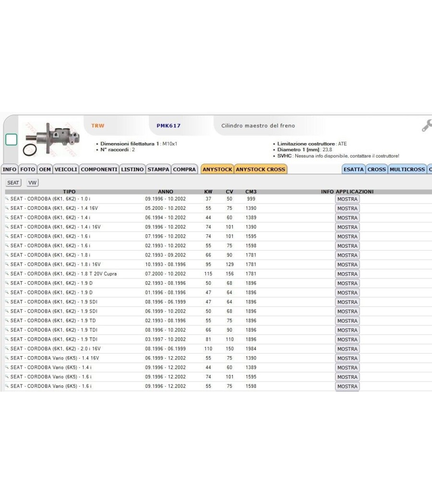The height and width of the screenshot is (504, 432).
Task: Click the wrench tool icon
Action: click(x=427, y=126)
